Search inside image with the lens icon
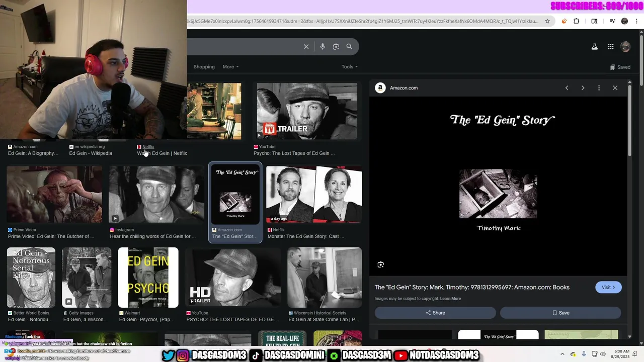The height and width of the screenshot is (362, 644). click(x=381, y=264)
